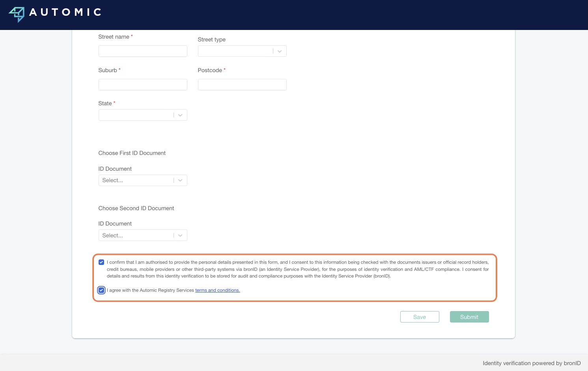Image resolution: width=588 pixels, height=371 pixels.
Task: Click the AUTOMIC brand name text
Action: [65, 13]
